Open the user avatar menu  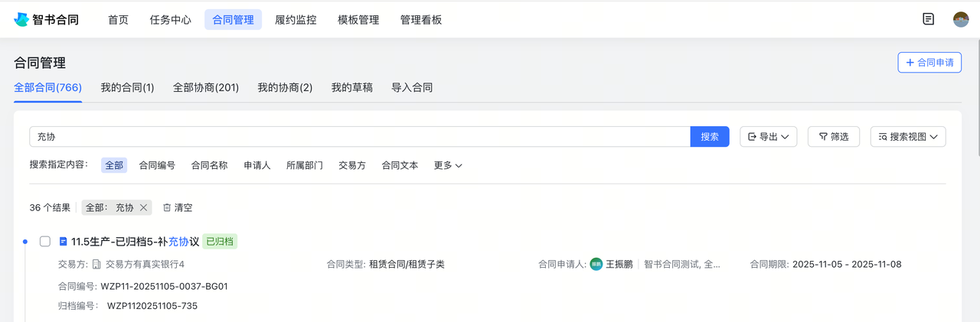(961, 20)
